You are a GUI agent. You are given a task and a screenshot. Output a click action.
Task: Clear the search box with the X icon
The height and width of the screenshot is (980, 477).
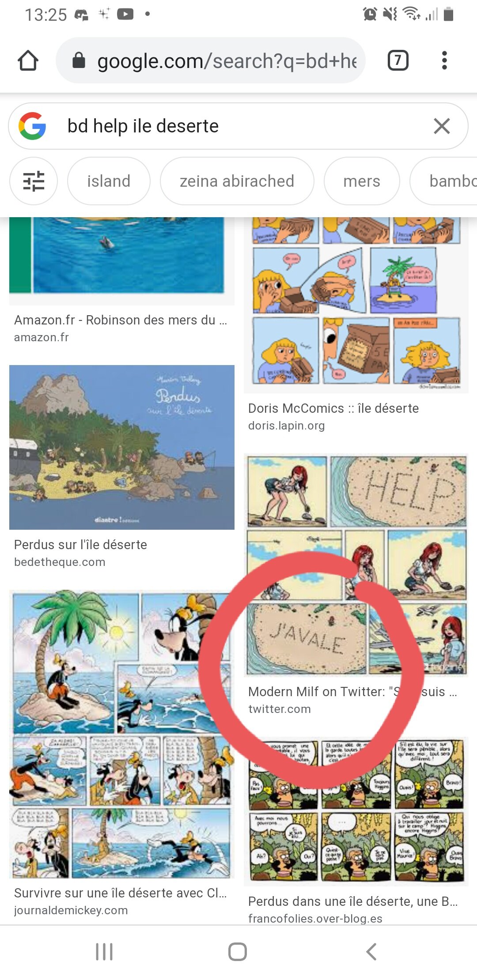pyautogui.click(x=442, y=126)
